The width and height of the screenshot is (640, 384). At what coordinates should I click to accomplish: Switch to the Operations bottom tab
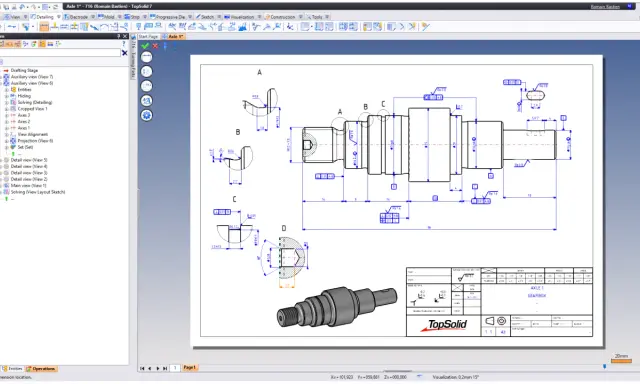[x=41, y=368]
